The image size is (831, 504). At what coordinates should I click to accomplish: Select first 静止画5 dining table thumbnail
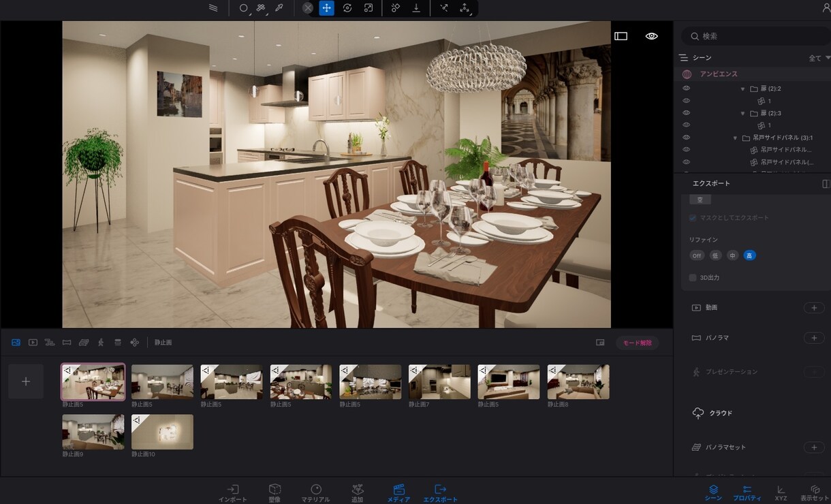tap(93, 381)
